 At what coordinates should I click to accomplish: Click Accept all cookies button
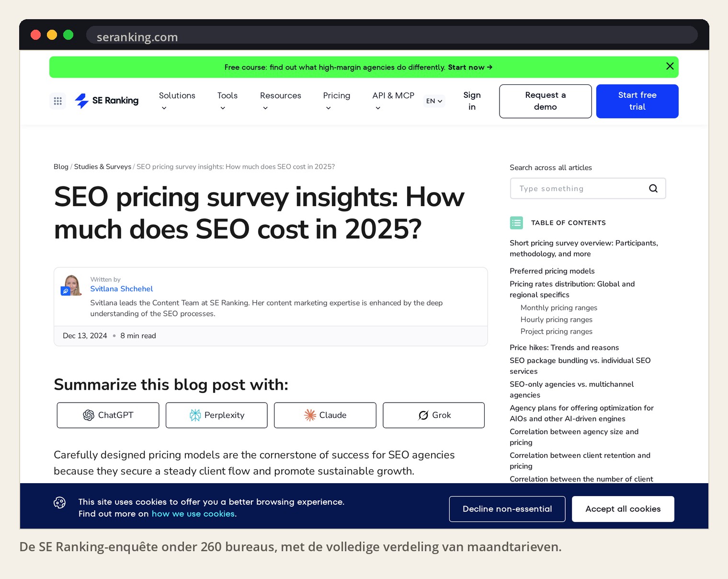[x=623, y=509]
